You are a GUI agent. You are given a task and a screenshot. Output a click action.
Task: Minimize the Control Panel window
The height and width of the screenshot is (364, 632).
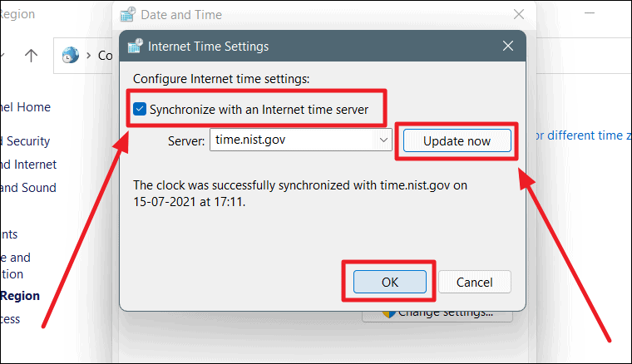[x=590, y=13]
